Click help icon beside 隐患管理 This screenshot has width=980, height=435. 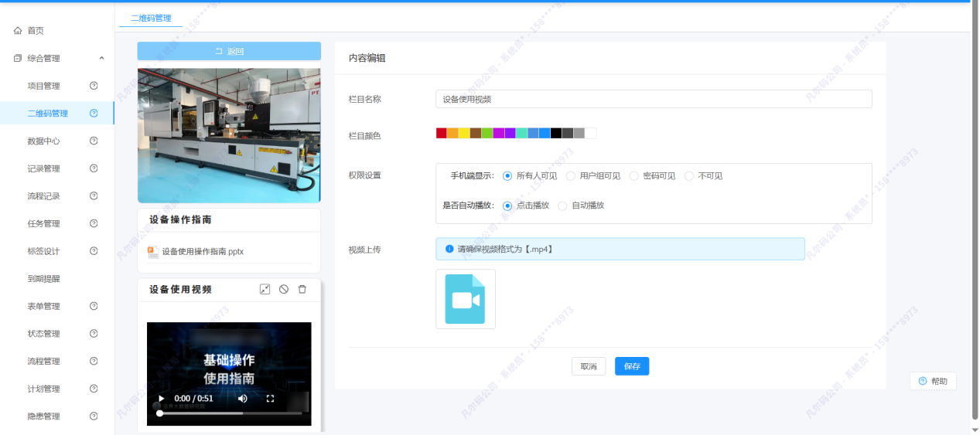94,416
